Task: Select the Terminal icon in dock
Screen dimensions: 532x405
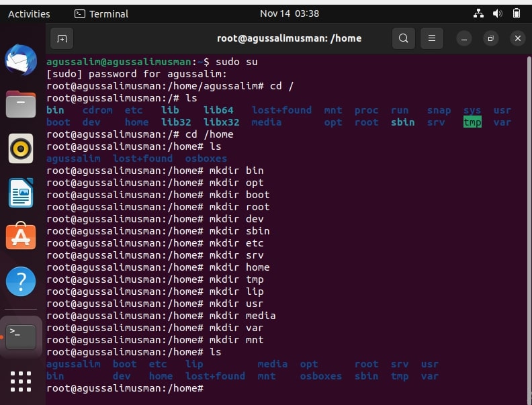Action: 21,336
